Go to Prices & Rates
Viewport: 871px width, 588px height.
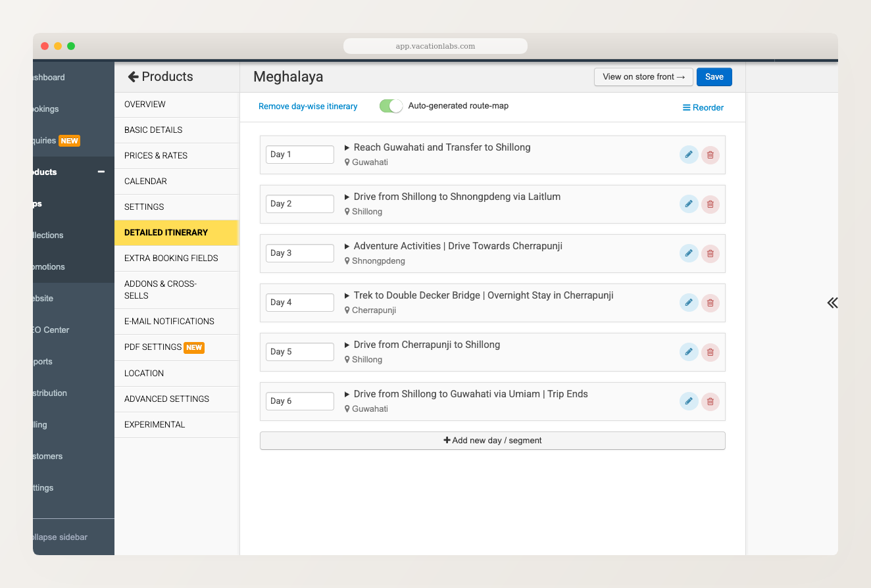(176, 156)
